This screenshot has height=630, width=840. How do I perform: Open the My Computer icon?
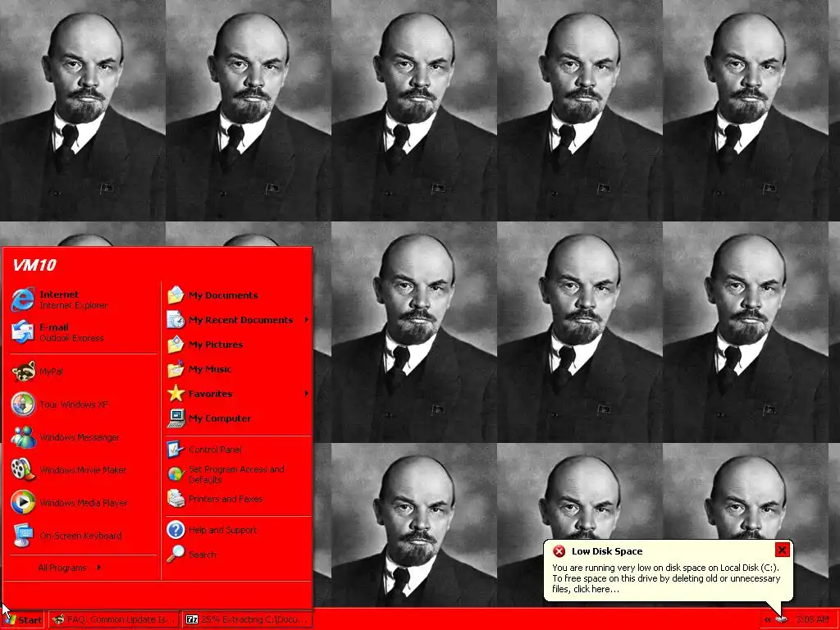[x=176, y=418]
